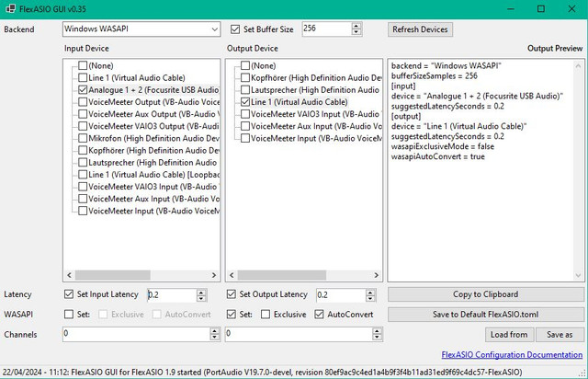Increase input channels with up arrow

click(214, 331)
